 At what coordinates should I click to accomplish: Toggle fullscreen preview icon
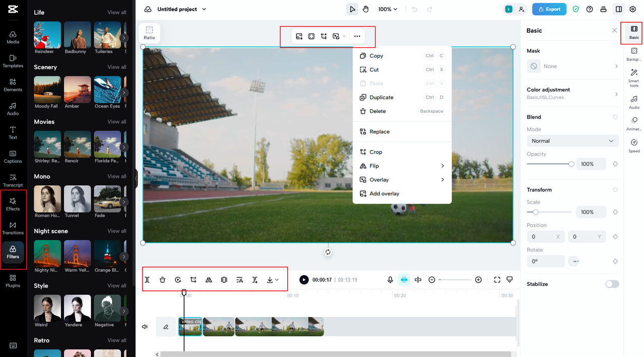pyautogui.click(x=497, y=280)
